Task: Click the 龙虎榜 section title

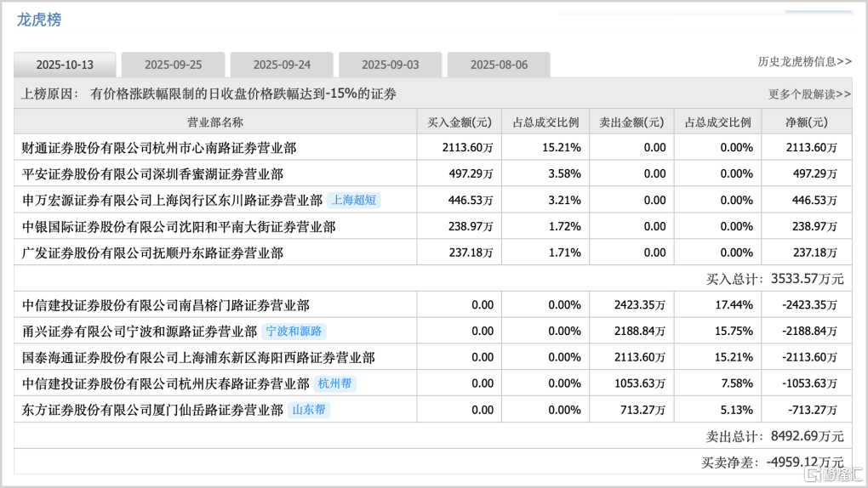Action: 39,20
